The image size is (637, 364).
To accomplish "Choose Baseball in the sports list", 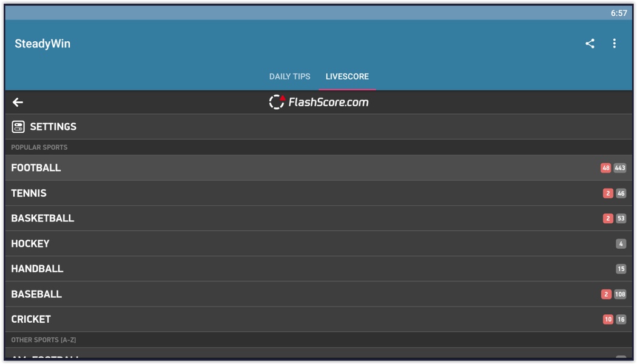I will point(318,294).
